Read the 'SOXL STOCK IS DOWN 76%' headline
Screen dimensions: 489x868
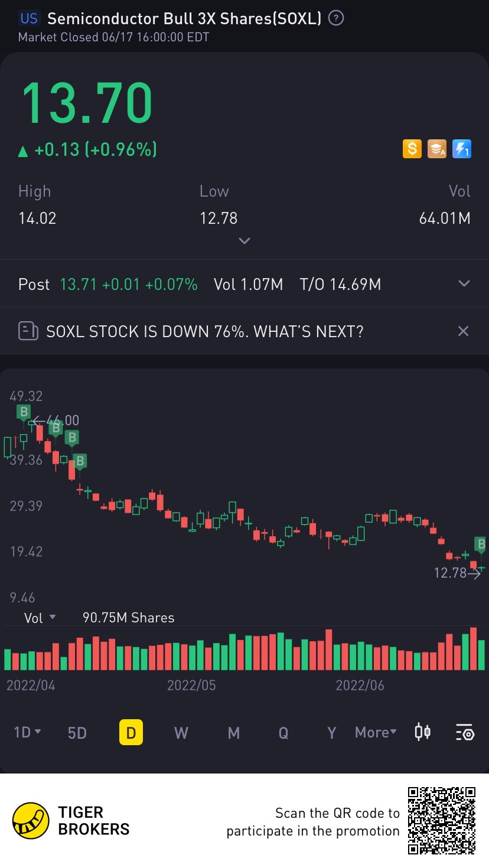tap(205, 331)
